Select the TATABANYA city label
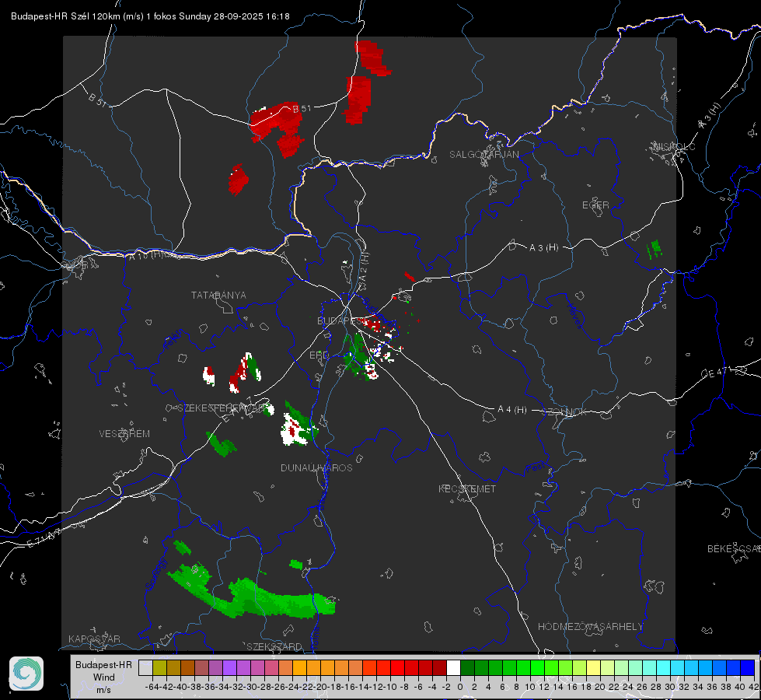The width and height of the screenshot is (761, 700). 218,296
